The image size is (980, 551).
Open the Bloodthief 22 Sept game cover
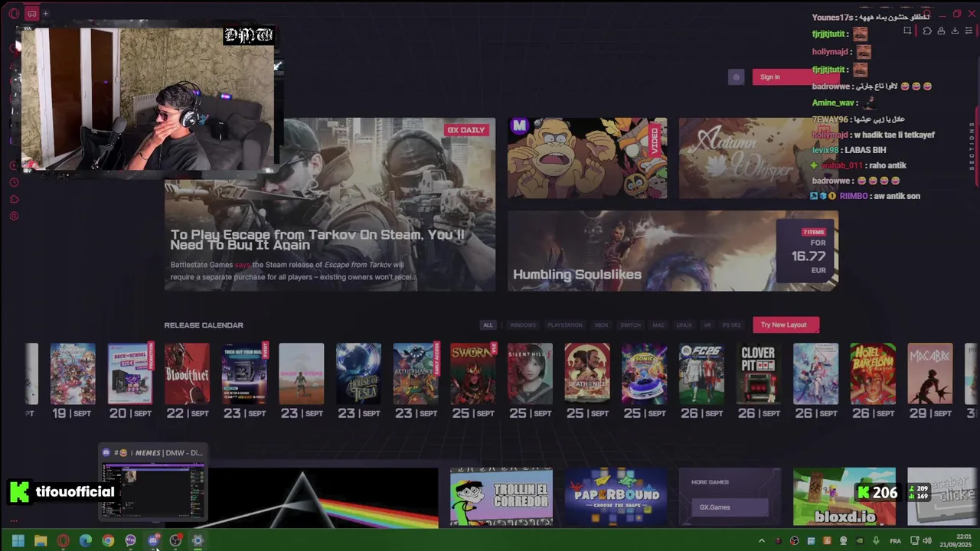coord(187,373)
